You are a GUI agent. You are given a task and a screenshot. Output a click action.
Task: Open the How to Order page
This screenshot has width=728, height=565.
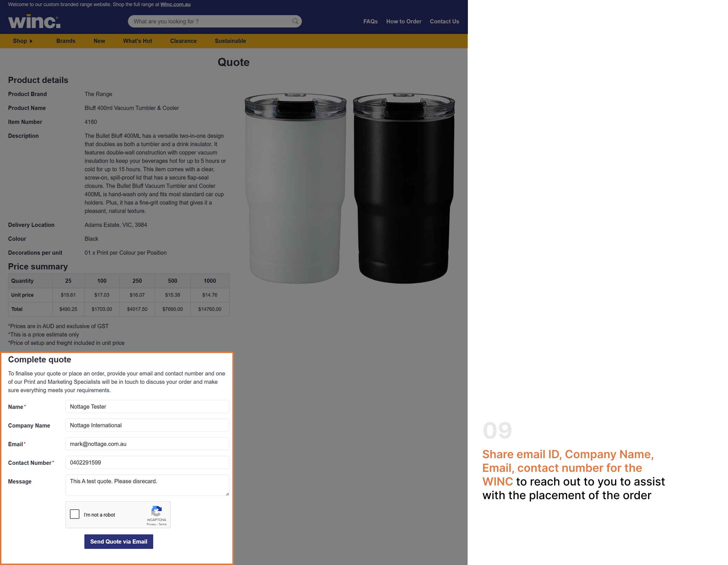(403, 21)
